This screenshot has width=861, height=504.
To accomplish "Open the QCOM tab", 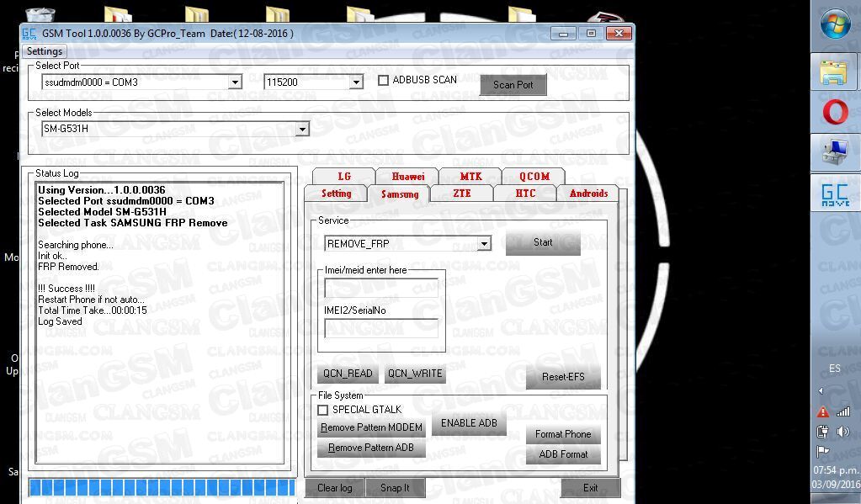I will (534, 176).
